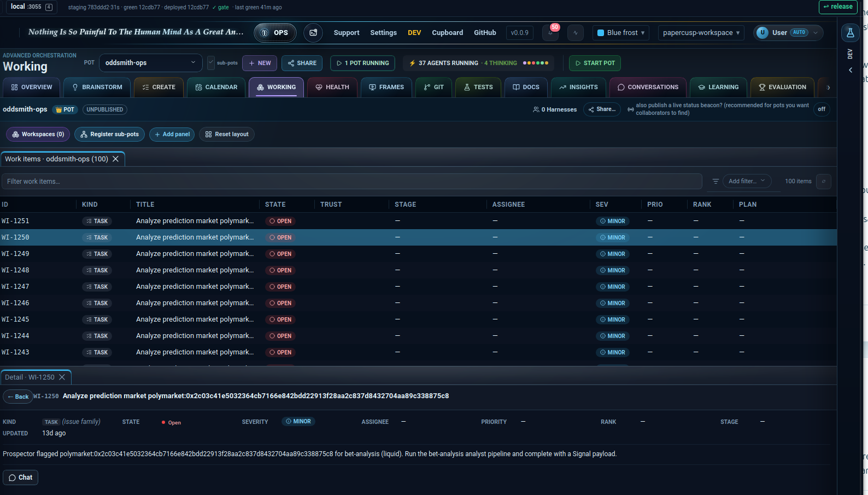Open the notifications bell with badge 50

pyautogui.click(x=550, y=33)
